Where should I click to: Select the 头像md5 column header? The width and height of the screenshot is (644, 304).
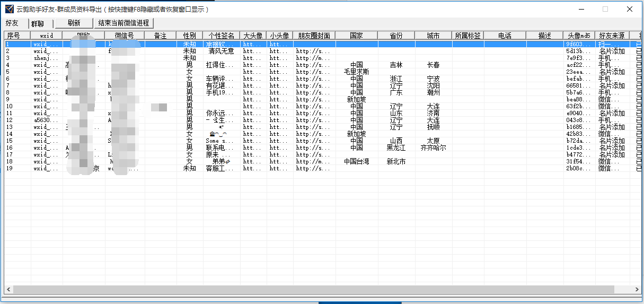(578, 36)
